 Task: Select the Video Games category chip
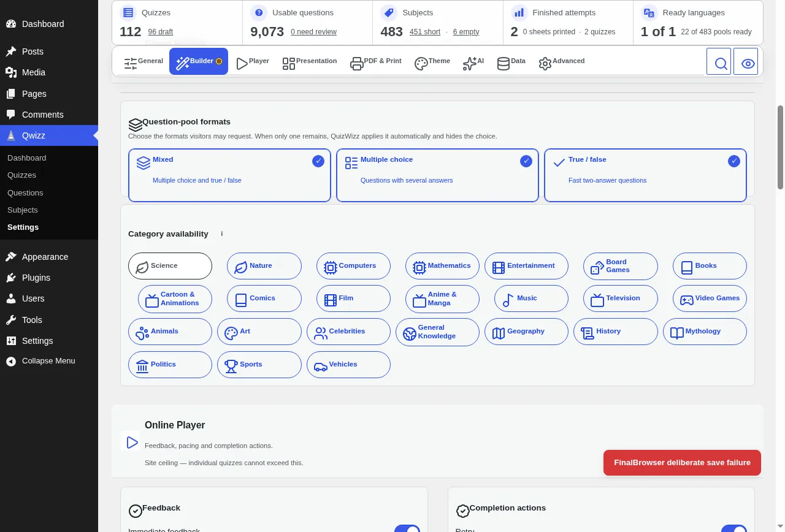[710, 298]
